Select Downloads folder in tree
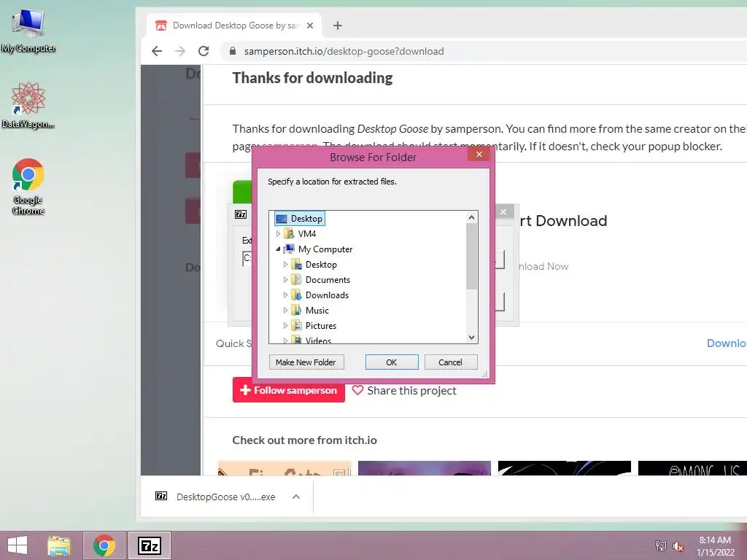 click(x=327, y=295)
